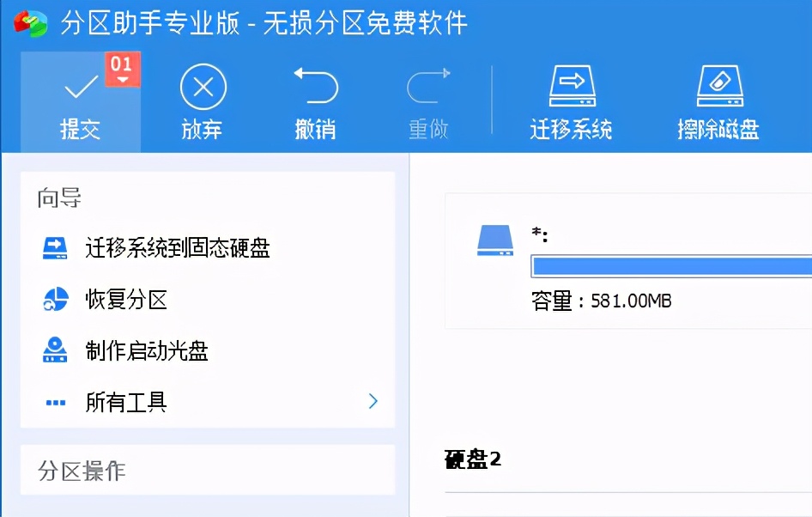The height and width of the screenshot is (517, 812).
Task: Click the 放弃 (Discard) toolbar icon
Action: tap(203, 86)
